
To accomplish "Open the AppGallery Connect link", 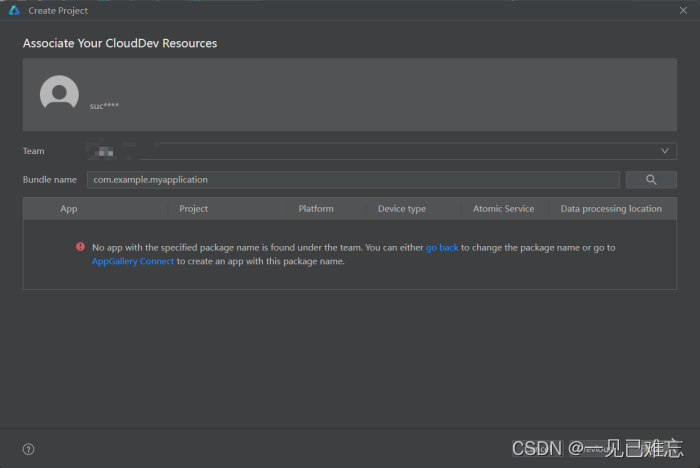I will (x=133, y=261).
